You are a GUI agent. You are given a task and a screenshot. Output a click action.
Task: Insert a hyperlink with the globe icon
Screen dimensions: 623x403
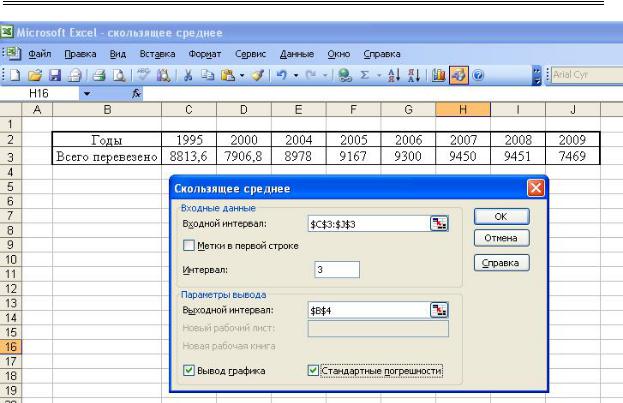tap(344, 75)
